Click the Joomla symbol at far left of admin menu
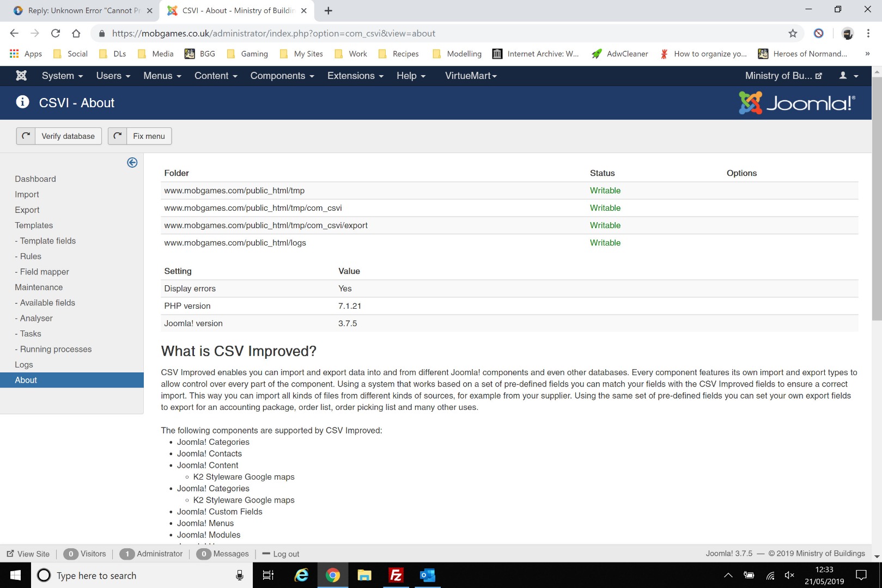882x588 pixels. (x=21, y=76)
